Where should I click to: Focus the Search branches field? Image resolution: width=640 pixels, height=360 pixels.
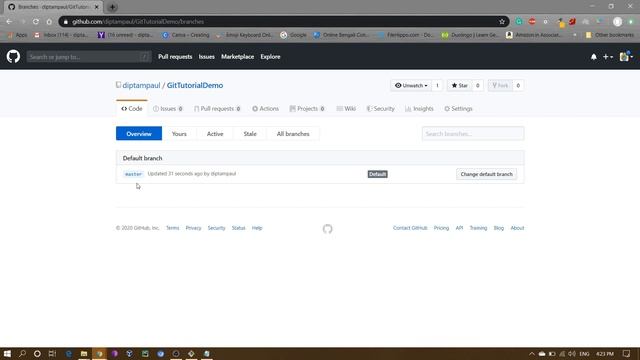[x=473, y=133]
